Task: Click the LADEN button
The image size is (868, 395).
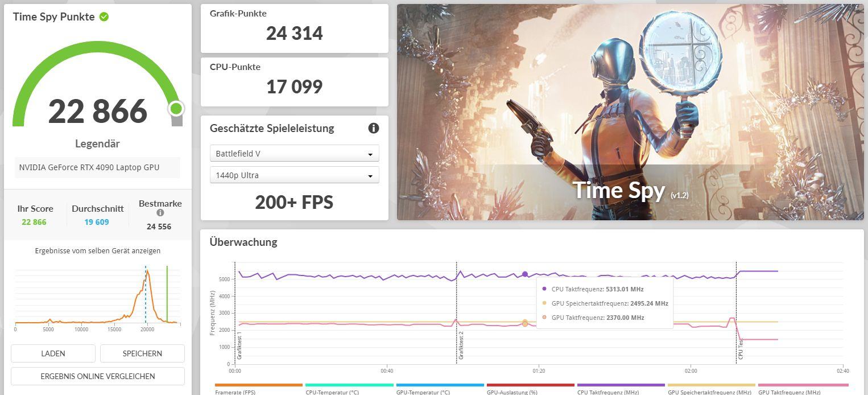Action: click(x=53, y=353)
